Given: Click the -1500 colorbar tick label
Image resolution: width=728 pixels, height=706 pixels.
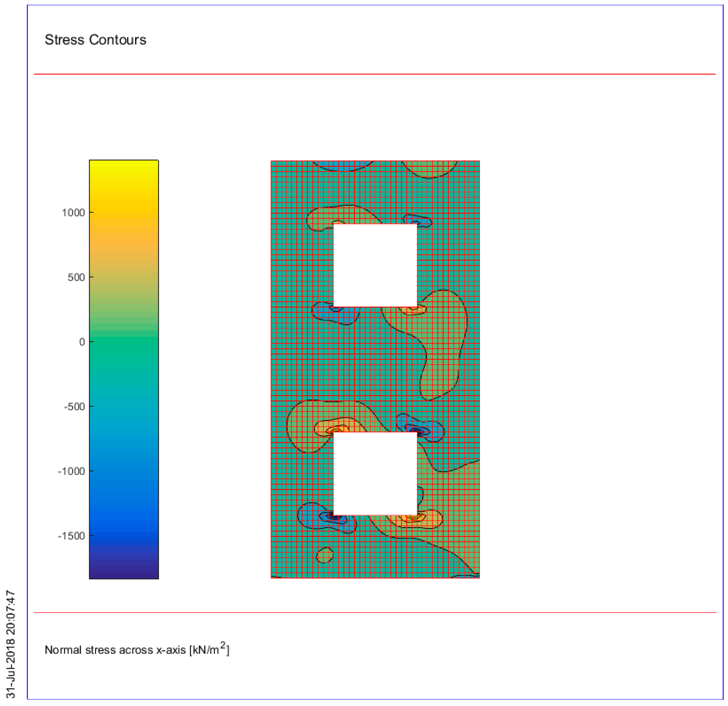Looking at the screenshot, I should pyautogui.click(x=71, y=536).
